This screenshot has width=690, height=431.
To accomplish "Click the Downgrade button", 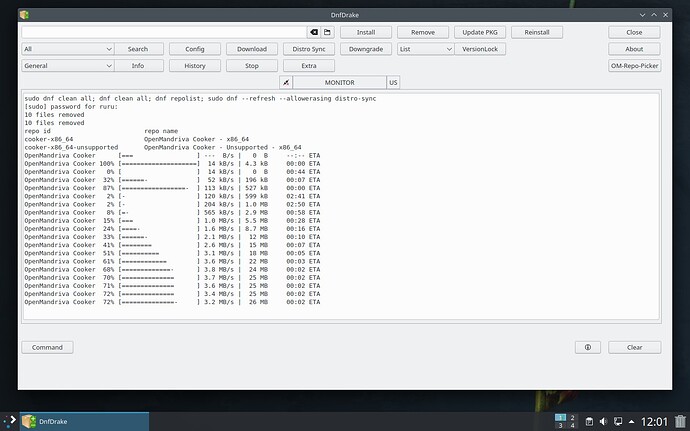I will coord(366,49).
